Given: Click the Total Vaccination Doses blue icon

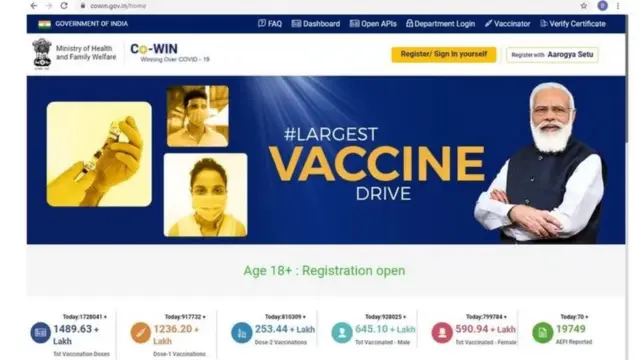Looking at the screenshot, I should click(40, 333).
